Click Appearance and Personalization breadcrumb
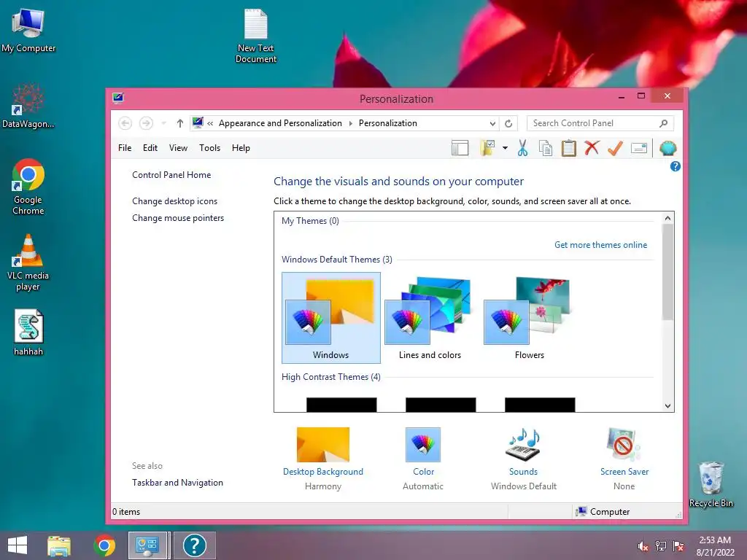Screen dimensions: 747x560 tap(280, 123)
